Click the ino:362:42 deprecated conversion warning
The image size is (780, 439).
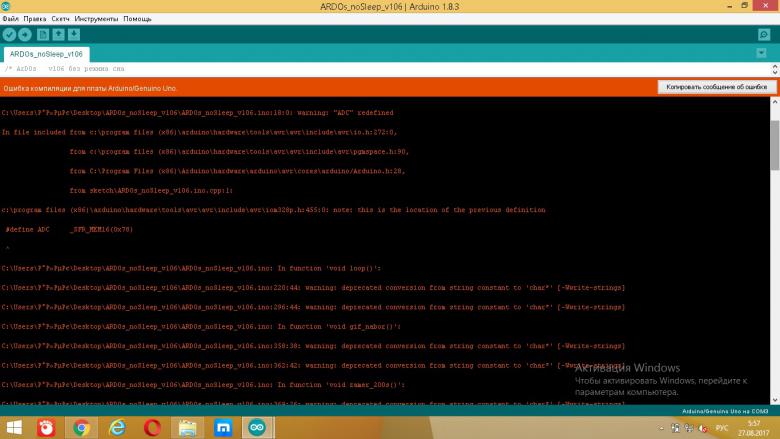[x=313, y=365]
